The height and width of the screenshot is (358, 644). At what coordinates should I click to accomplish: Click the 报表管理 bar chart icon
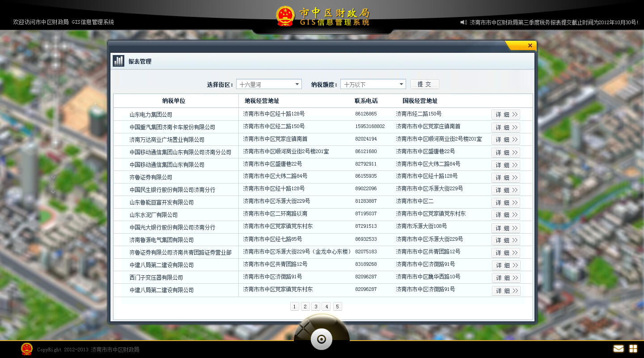click(x=119, y=61)
